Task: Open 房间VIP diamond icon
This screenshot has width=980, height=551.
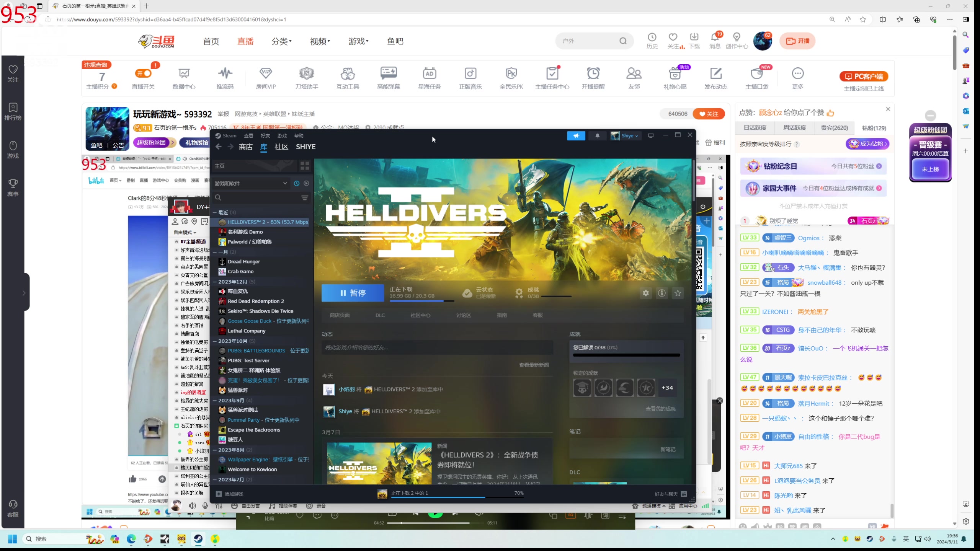Action: pyautogui.click(x=266, y=73)
